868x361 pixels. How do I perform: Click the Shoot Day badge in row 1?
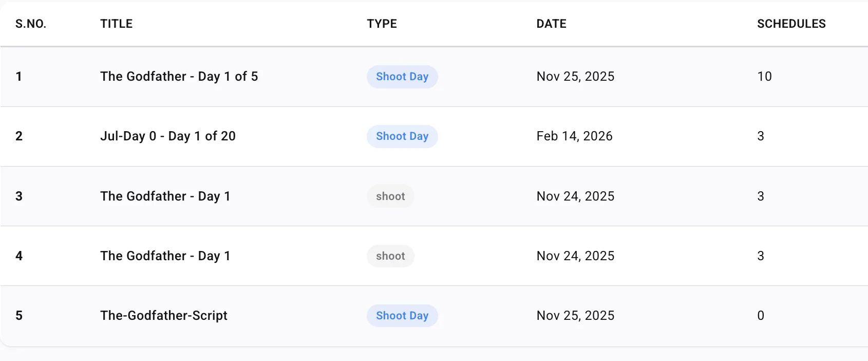click(x=402, y=77)
